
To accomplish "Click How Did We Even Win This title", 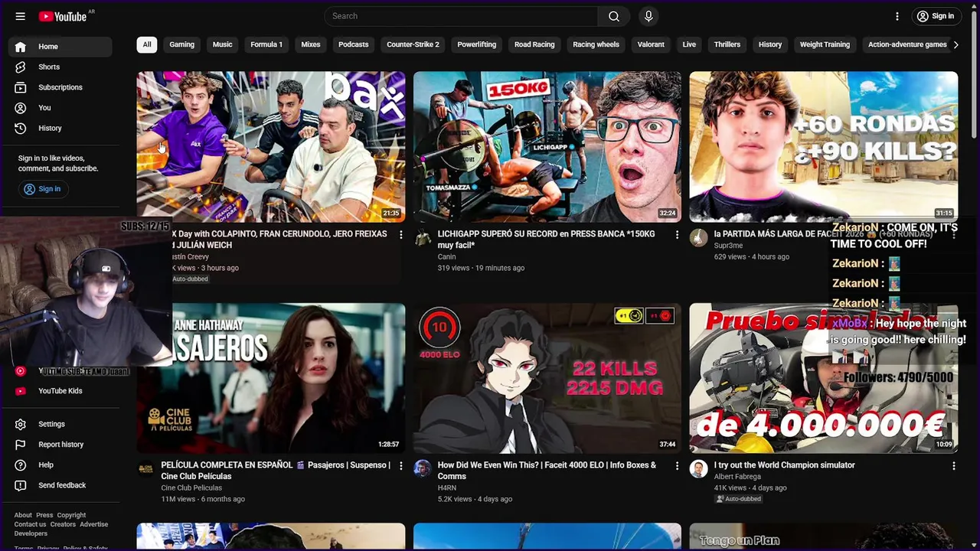I will coord(547,471).
